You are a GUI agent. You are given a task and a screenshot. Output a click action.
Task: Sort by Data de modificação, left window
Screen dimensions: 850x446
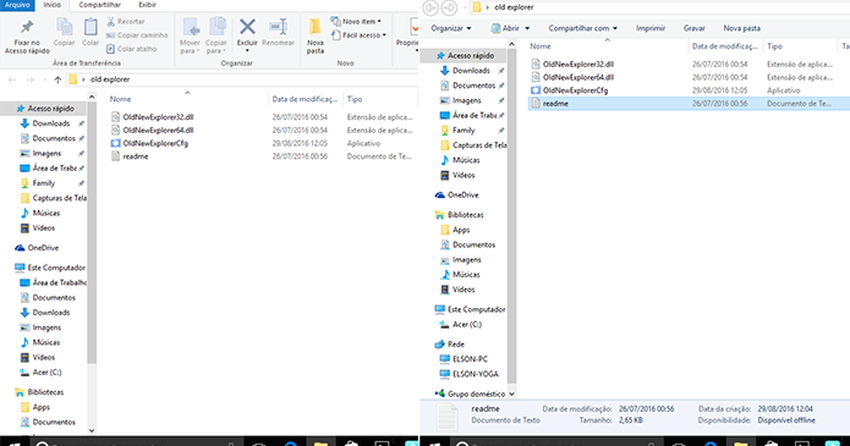click(x=305, y=99)
